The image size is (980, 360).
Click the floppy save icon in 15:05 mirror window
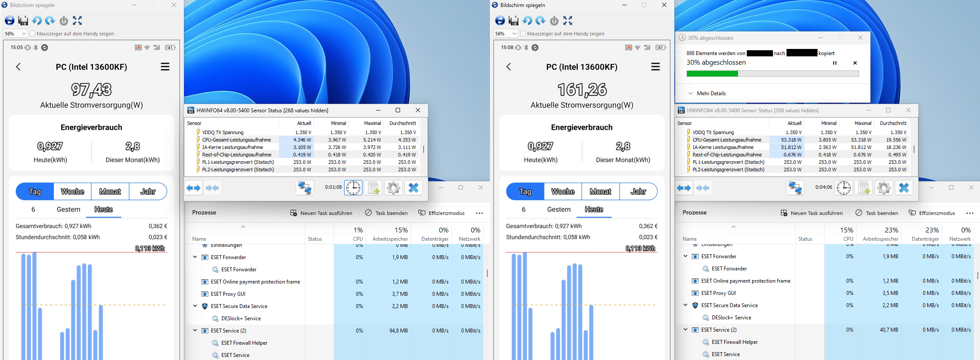pos(23,21)
